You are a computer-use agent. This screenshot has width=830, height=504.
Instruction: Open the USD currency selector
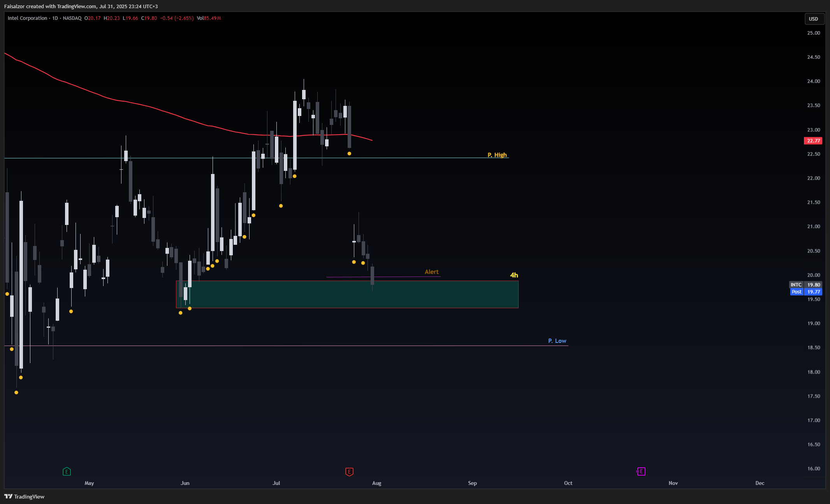coord(814,19)
